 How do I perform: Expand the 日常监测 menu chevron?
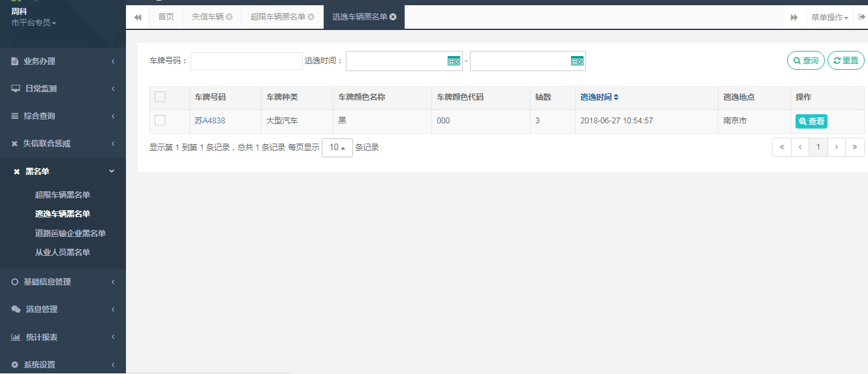pyautogui.click(x=113, y=89)
